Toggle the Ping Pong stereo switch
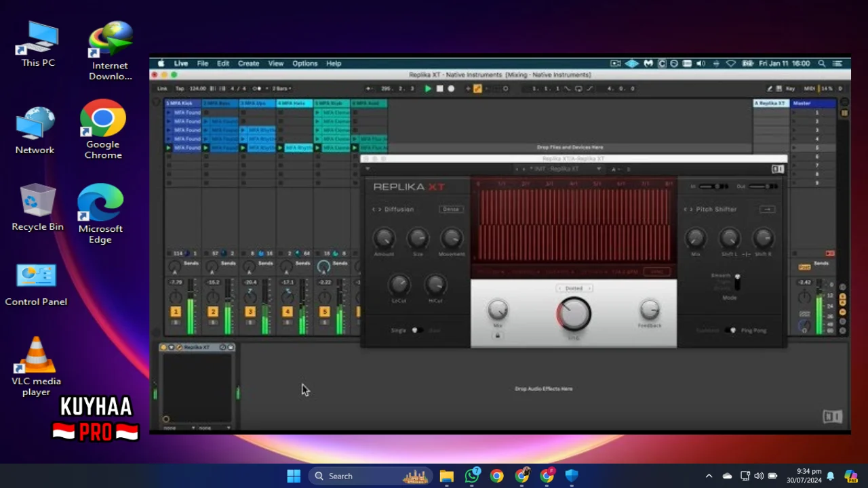This screenshot has height=488, width=868. tap(730, 330)
